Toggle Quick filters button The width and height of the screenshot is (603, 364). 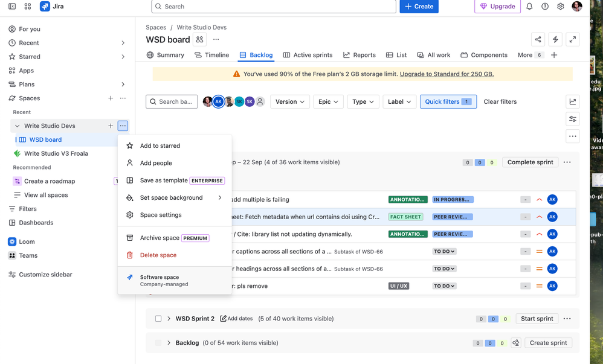(x=448, y=101)
